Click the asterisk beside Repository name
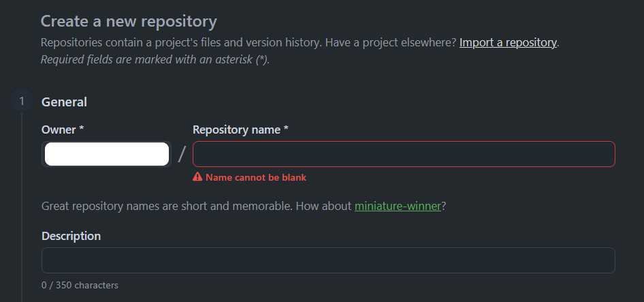The height and width of the screenshot is (302, 644). 286,130
